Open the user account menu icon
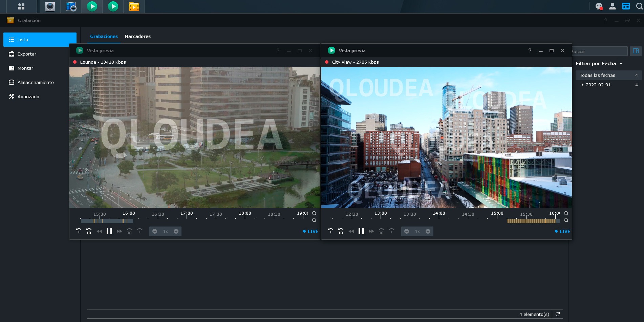644x322 pixels. point(613,6)
